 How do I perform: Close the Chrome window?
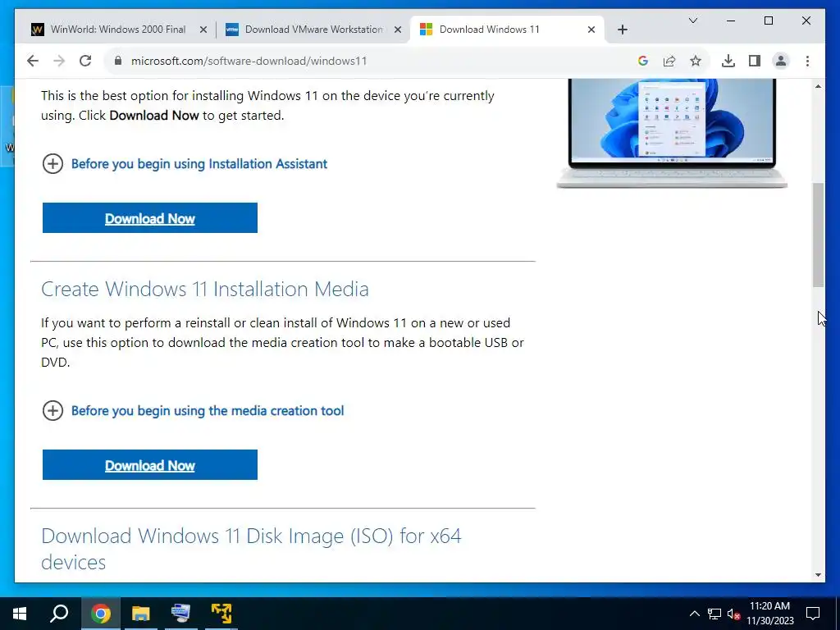click(806, 21)
